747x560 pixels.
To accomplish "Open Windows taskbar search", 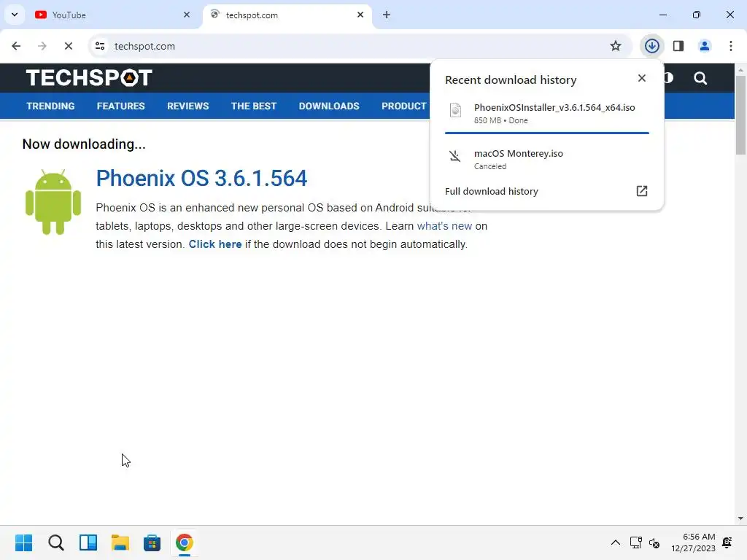I will tap(55, 542).
